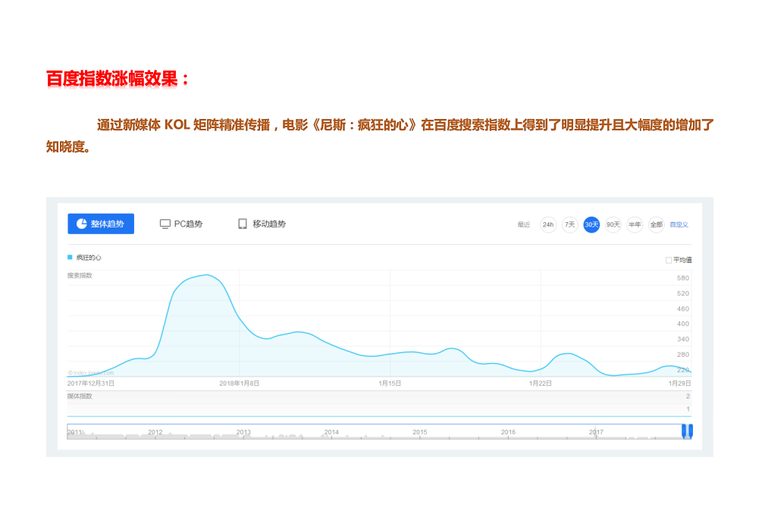Click the tablet icon beside 移动趋势

pyautogui.click(x=243, y=224)
